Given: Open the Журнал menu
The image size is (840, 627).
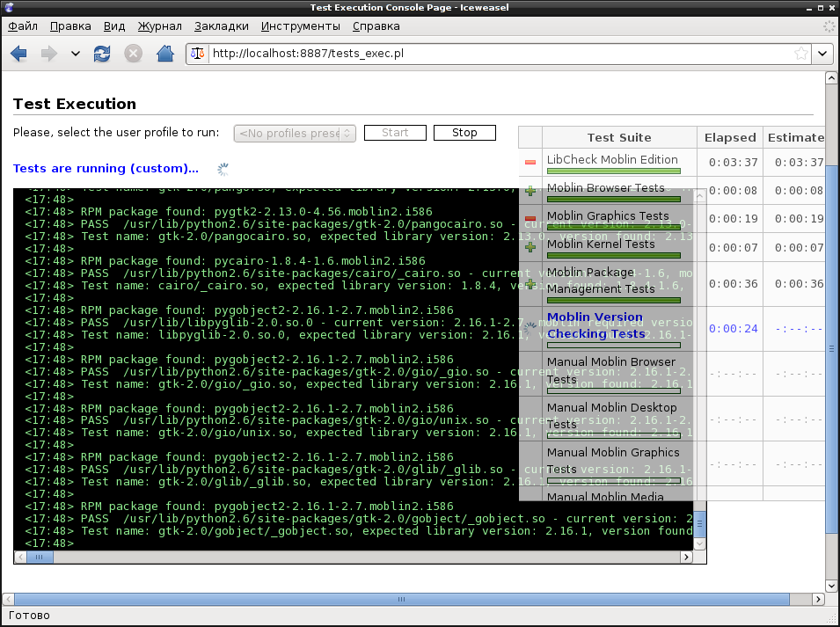Looking at the screenshot, I should [159, 26].
